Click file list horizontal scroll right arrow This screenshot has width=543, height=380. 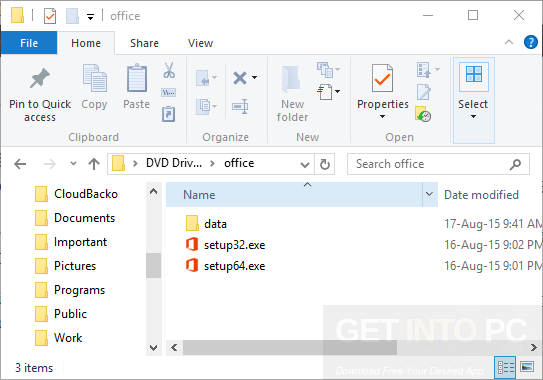coord(534,347)
